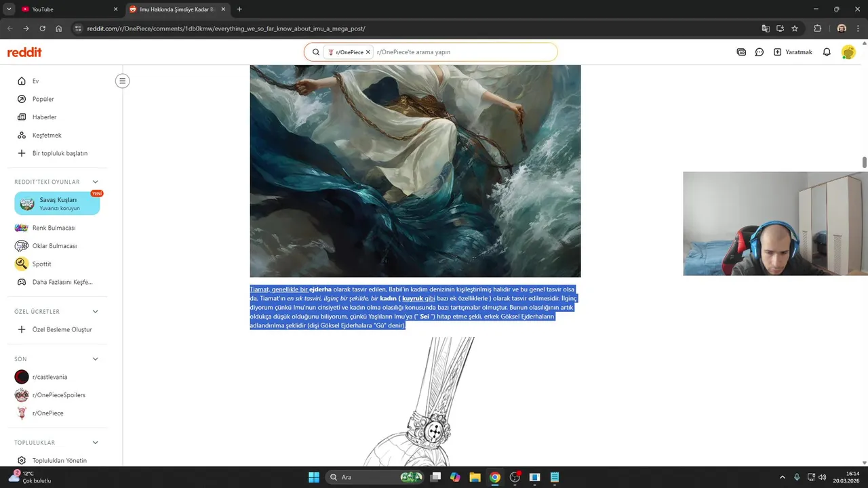Open the extensions puzzle icon

pos(817,28)
